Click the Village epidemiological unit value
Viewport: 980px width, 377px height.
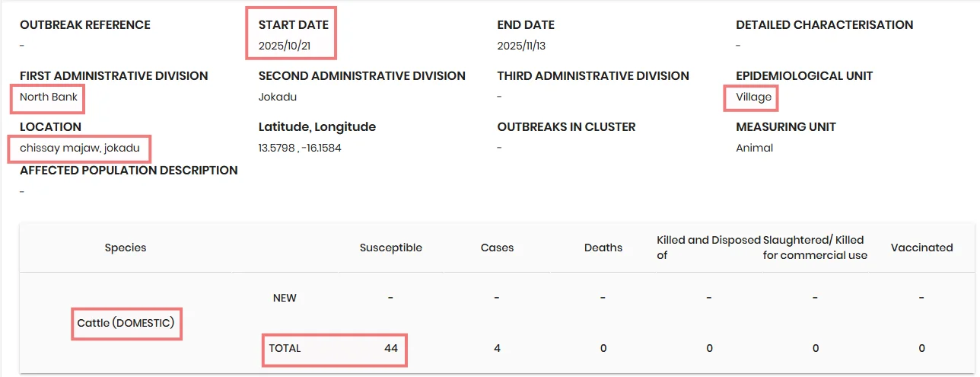753,97
